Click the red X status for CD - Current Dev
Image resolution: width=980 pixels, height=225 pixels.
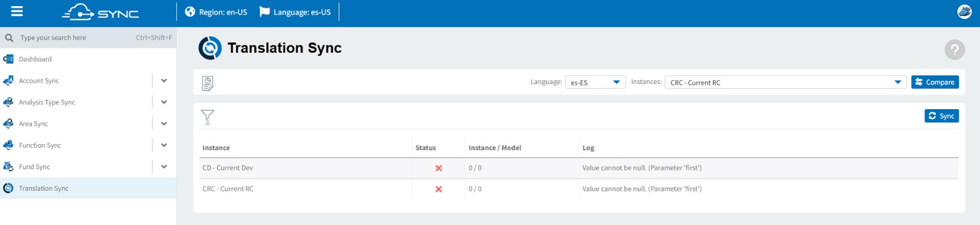(439, 168)
